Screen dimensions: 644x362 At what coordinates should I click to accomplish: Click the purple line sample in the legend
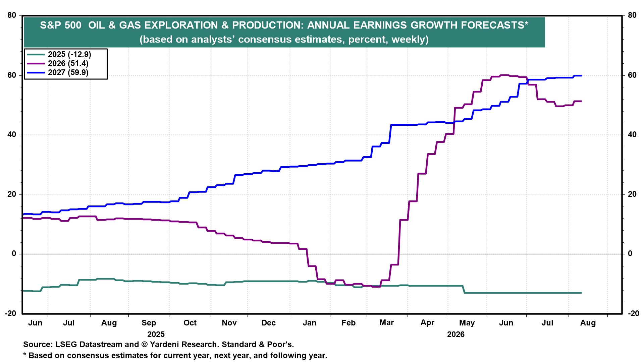[36, 63]
